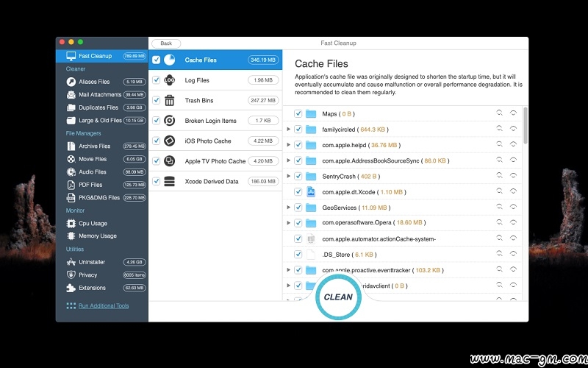Screen dimensions: 588x368
Task: Uncheck the com.operasoftware.Opera checkbox
Action: tap(298, 223)
